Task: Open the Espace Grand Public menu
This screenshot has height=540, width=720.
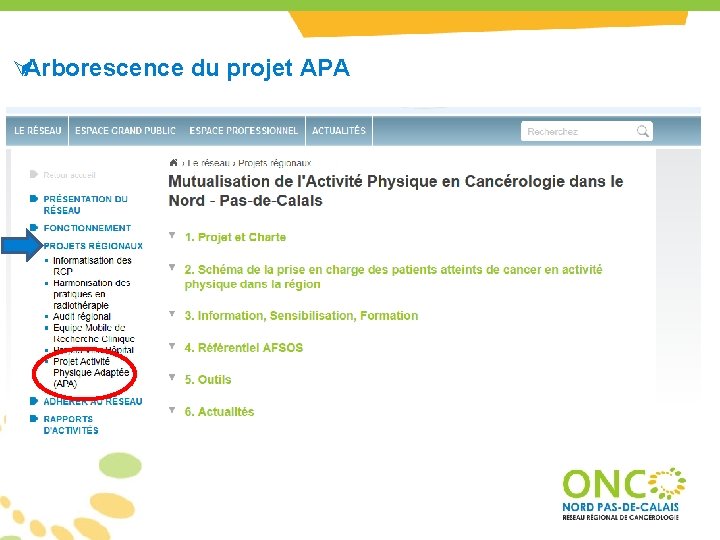Action: (x=125, y=131)
